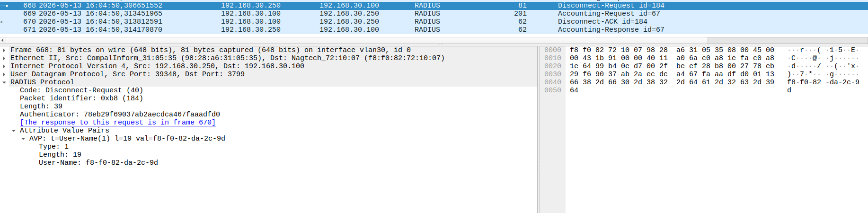Image resolution: width=868 pixels, height=213 pixels.
Task: Click hex offset 0010 row label
Action: (553, 58)
